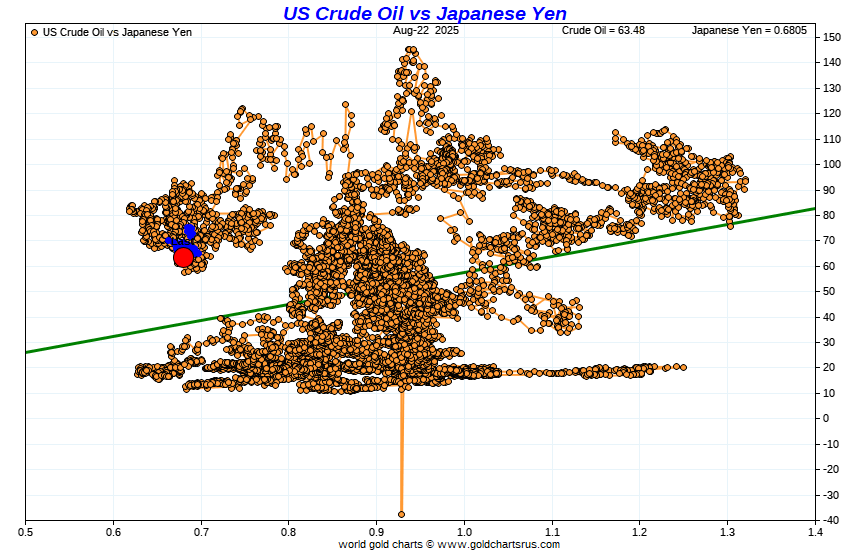The width and height of the screenshot is (850, 550).
Task: Click the chart title 'US Crude Oil vs Japanese Yen'
Action: 425,13
